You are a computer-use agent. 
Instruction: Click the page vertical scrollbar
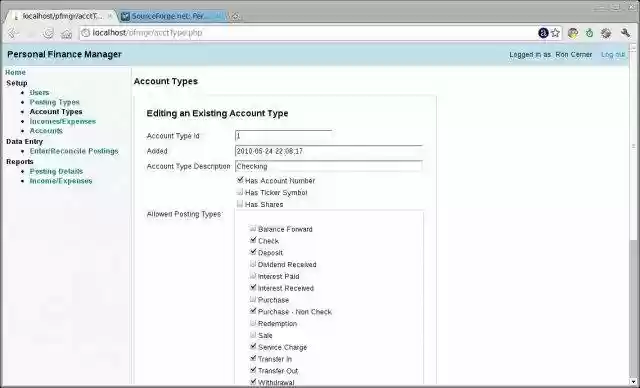point(633,214)
